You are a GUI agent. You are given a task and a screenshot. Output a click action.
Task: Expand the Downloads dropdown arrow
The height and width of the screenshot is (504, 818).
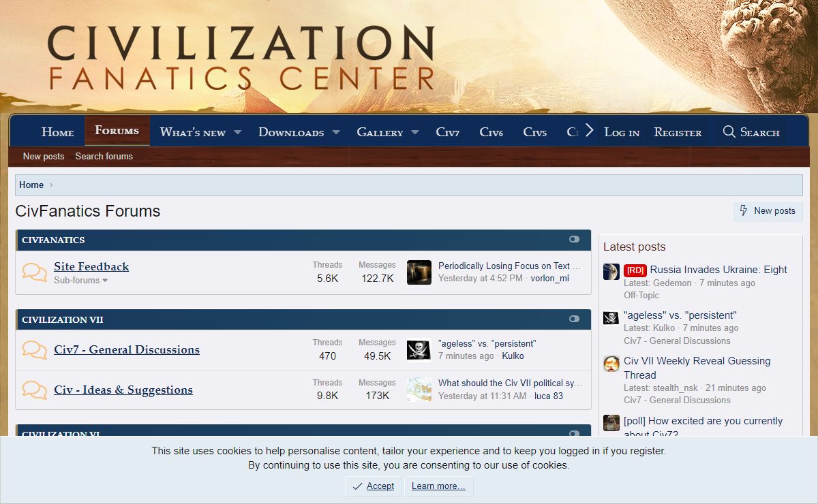336,132
